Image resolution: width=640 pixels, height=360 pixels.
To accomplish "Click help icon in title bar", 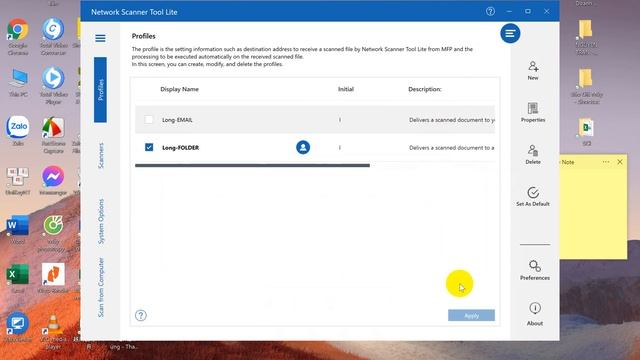I will [490, 11].
